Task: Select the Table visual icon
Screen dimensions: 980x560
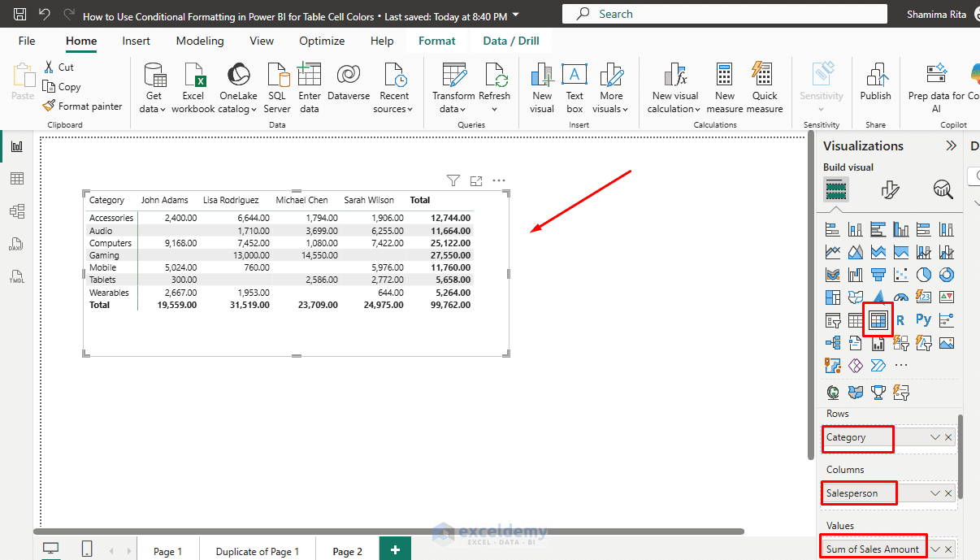Action: point(856,320)
